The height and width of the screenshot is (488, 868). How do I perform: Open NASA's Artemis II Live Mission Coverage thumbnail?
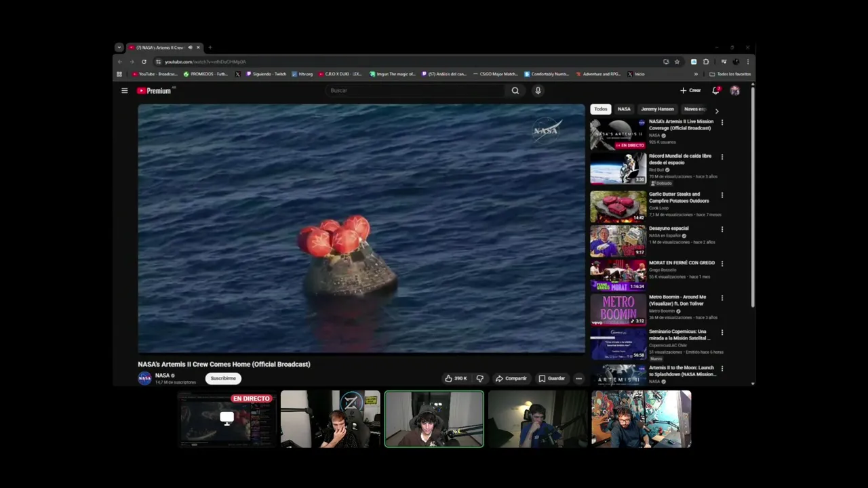tap(618, 134)
